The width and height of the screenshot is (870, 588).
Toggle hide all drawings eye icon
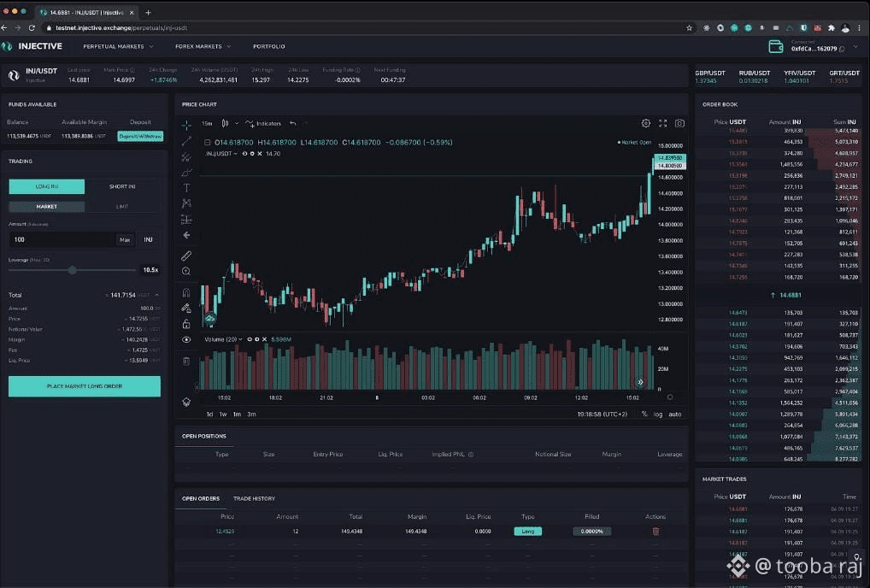pyautogui.click(x=186, y=339)
